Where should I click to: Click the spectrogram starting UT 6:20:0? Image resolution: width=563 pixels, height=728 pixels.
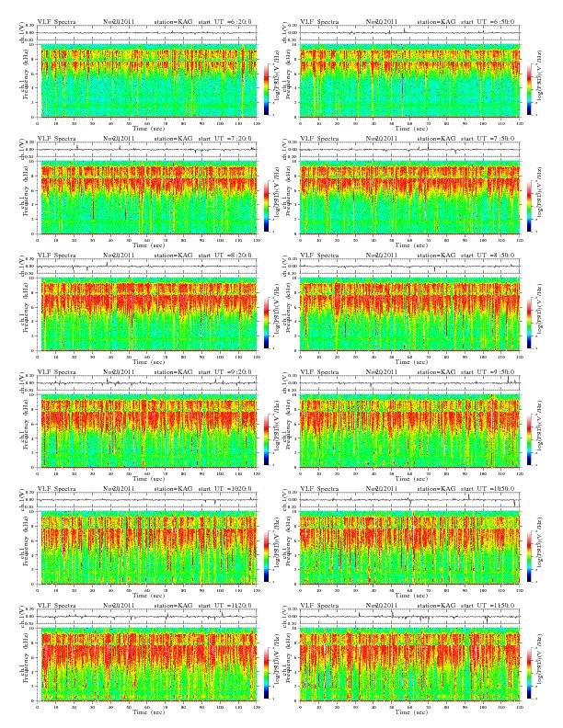pyautogui.click(x=147, y=80)
